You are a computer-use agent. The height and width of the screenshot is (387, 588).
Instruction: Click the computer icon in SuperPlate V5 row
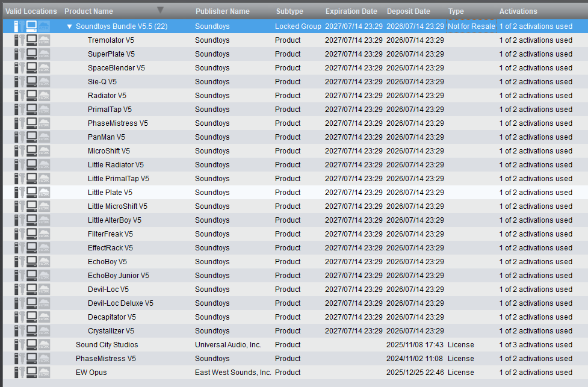coord(31,54)
